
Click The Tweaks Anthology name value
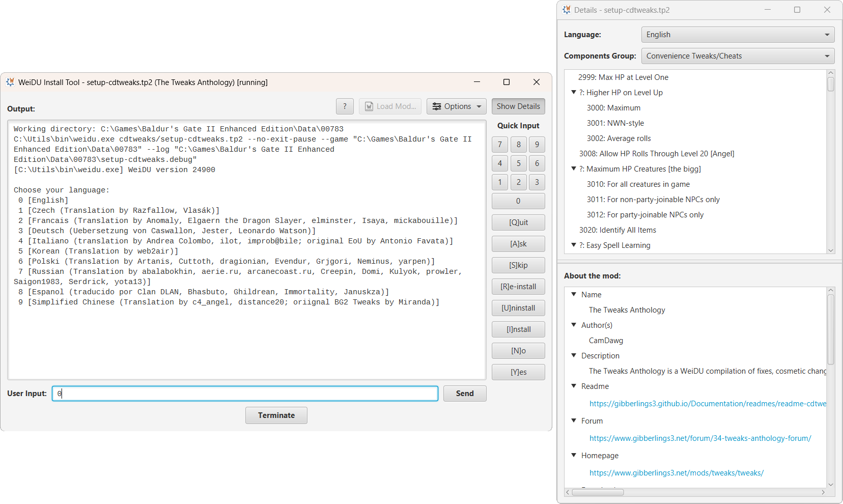[627, 310]
